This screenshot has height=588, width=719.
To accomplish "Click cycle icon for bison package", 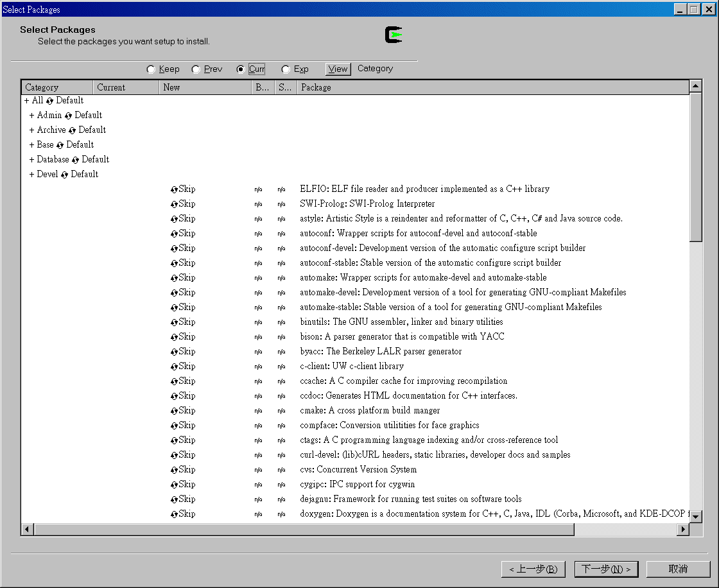I will point(174,337).
